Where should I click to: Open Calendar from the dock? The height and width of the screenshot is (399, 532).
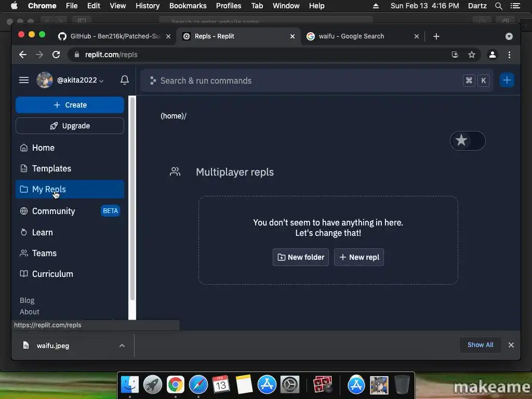tap(221, 384)
